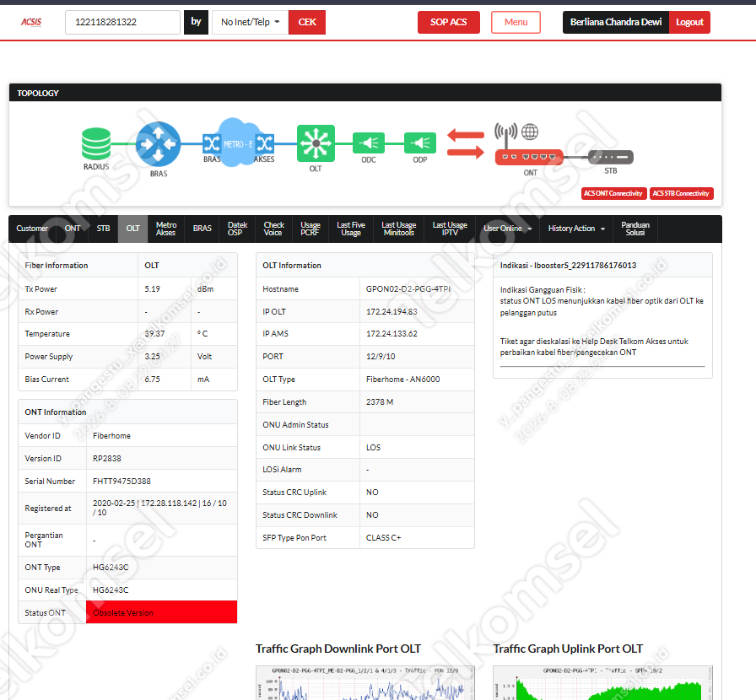
Task: Click the Fiberhome - AN6000 OLT type value
Action: (402, 380)
